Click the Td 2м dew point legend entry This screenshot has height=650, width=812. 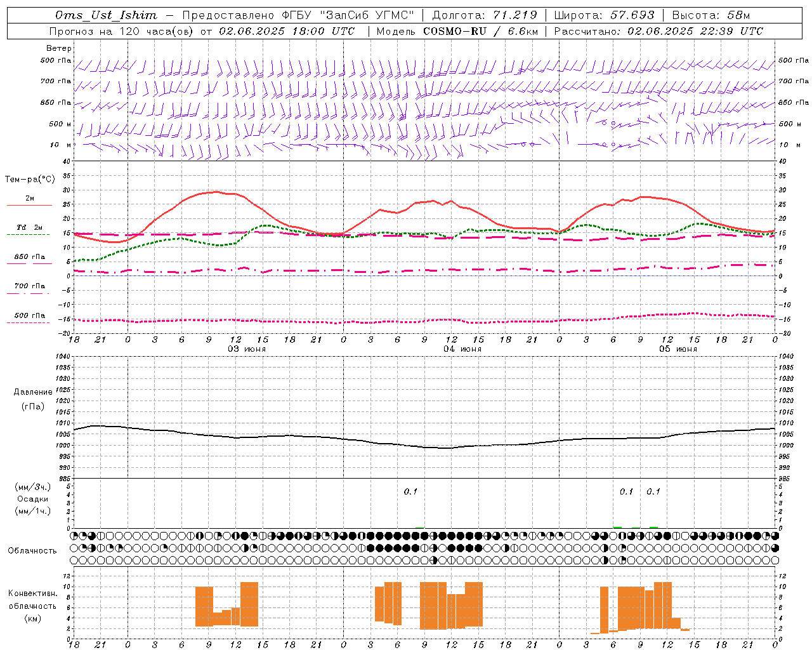30,227
